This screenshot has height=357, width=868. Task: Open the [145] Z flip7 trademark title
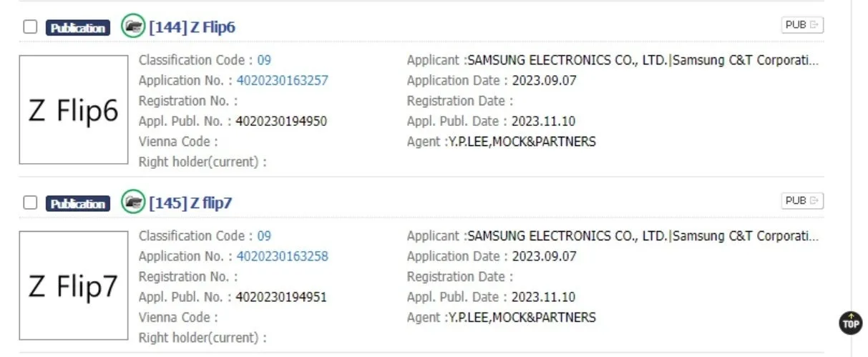click(190, 203)
